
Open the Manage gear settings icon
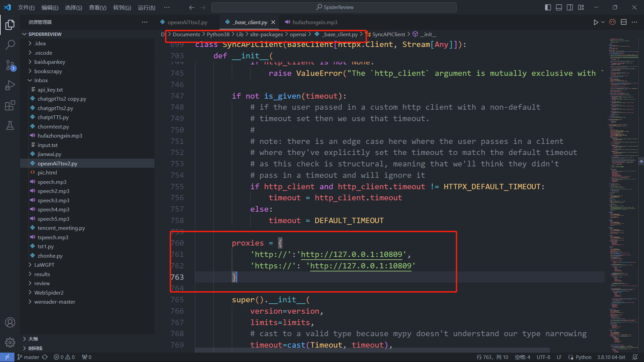coord(10,342)
